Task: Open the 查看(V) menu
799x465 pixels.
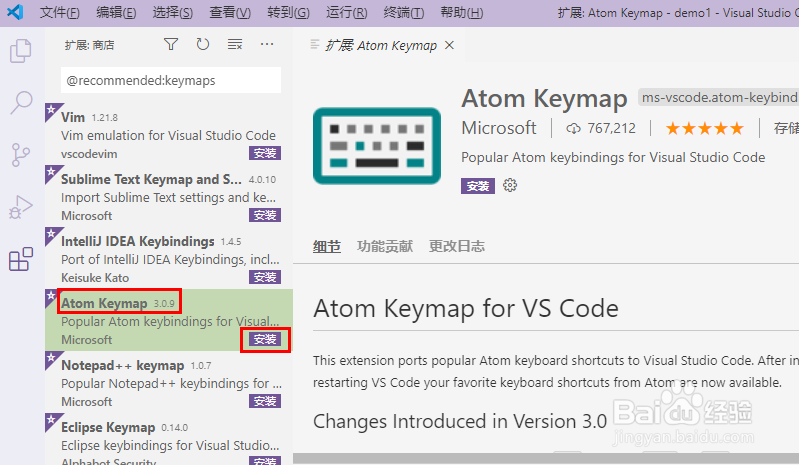Action: (x=230, y=12)
